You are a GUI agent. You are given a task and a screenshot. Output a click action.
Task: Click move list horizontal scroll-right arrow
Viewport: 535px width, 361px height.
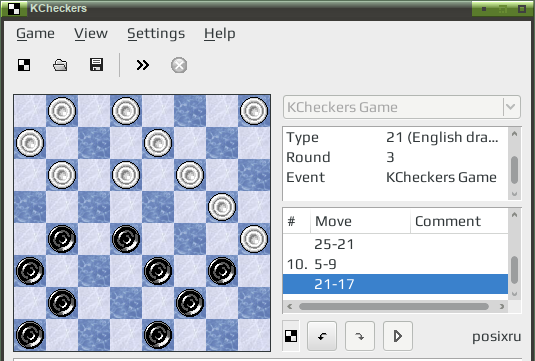tap(502, 306)
